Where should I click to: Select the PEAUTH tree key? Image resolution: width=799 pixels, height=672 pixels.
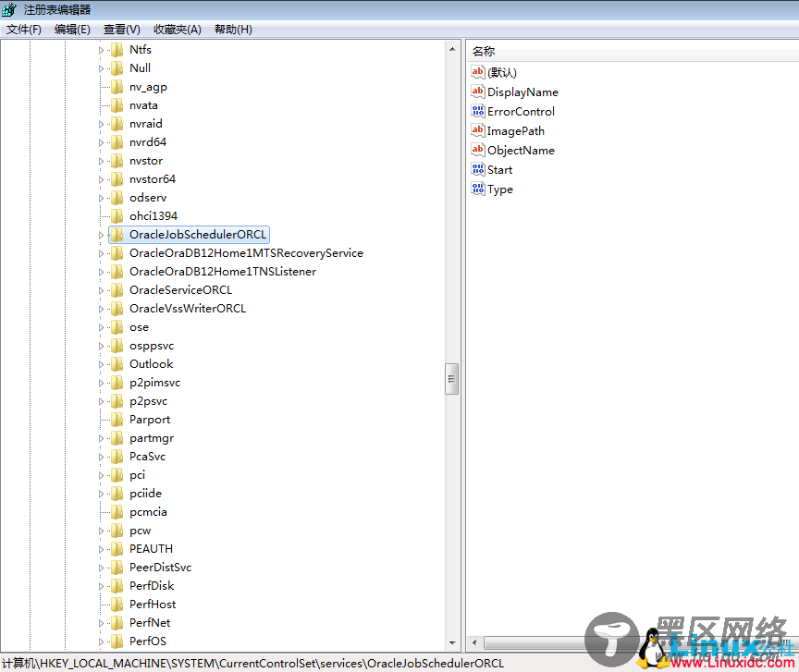coord(151,549)
